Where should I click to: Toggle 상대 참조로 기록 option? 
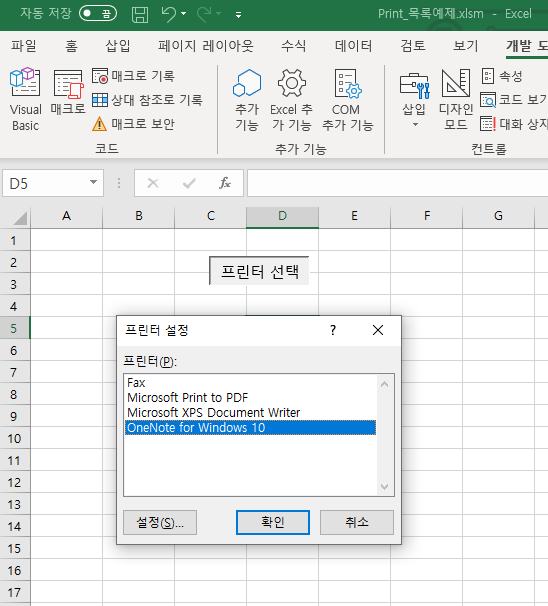click(147, 100)
